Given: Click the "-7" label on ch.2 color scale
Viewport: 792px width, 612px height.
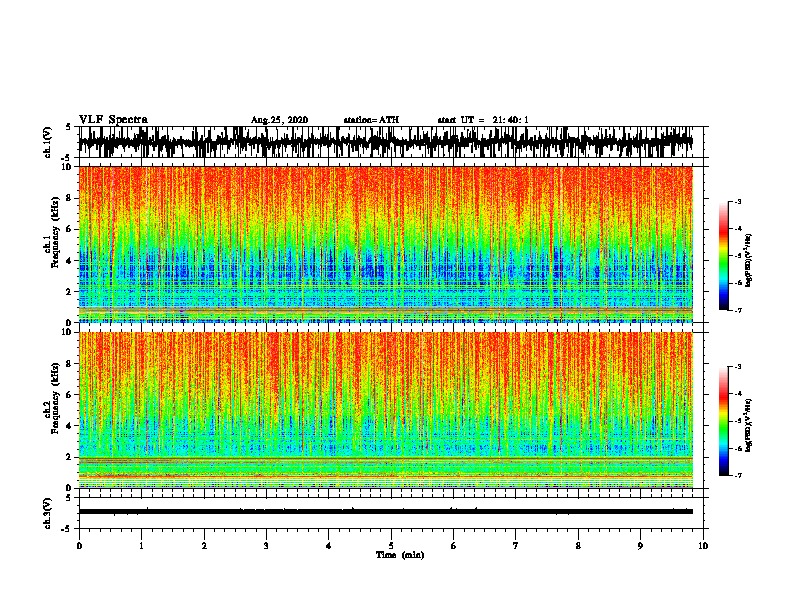Looking at the screenshot, I should coord(738,475).
